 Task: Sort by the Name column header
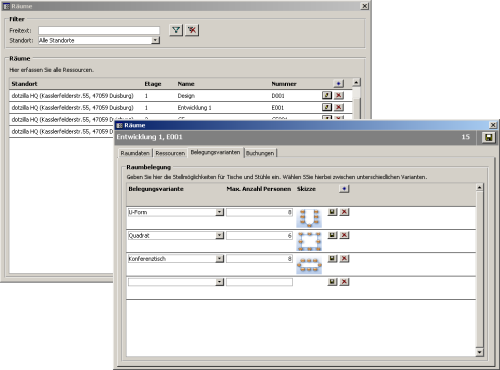coord(186,84)
